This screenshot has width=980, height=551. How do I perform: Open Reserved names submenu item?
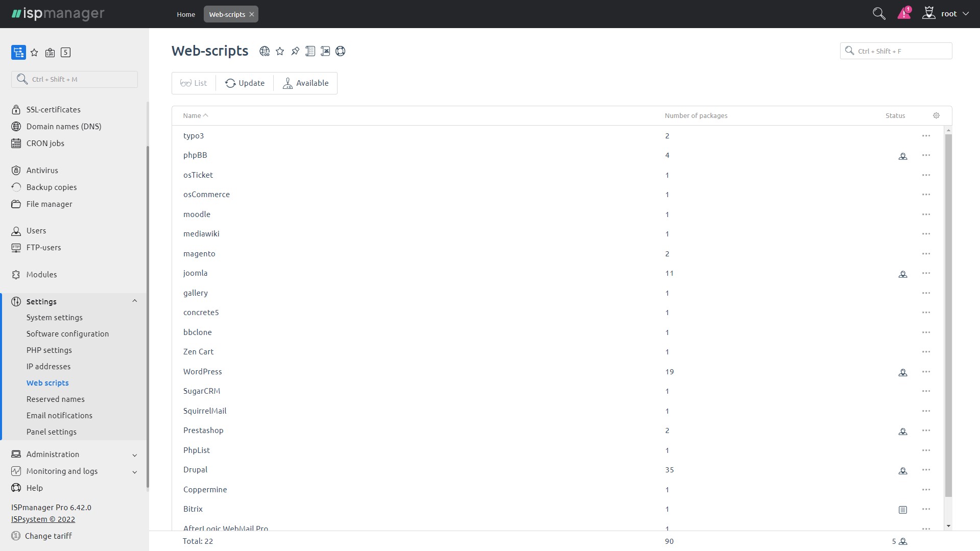tap(56, 399)
